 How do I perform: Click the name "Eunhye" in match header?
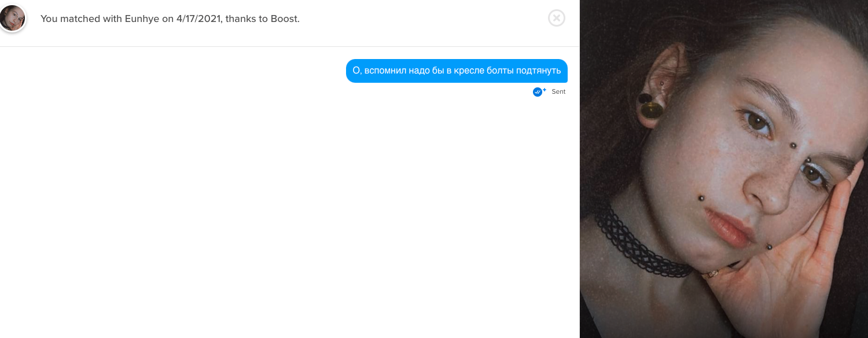click(x=142, y=19)
